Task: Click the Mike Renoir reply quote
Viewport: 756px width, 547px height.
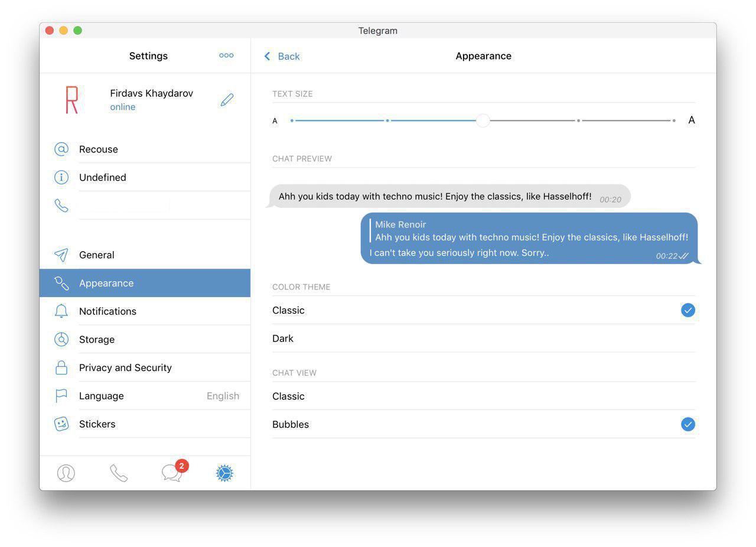Action: pos(529,230)
